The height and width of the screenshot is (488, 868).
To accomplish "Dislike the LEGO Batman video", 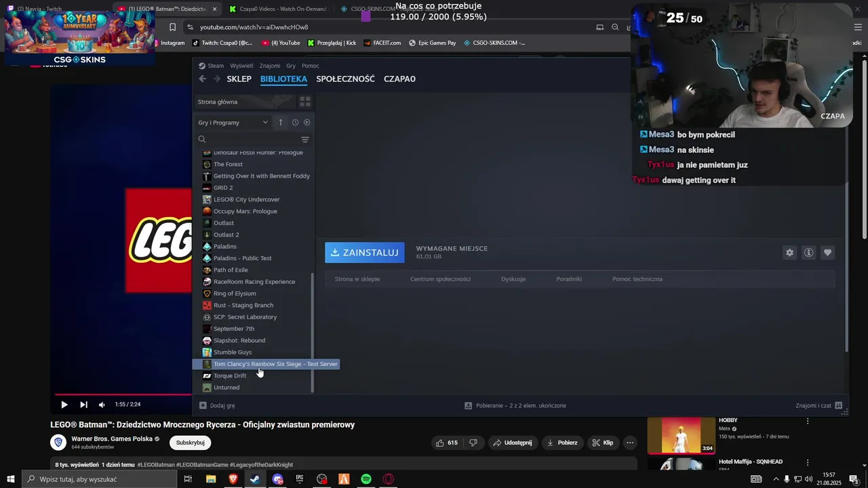I will 473,443.
